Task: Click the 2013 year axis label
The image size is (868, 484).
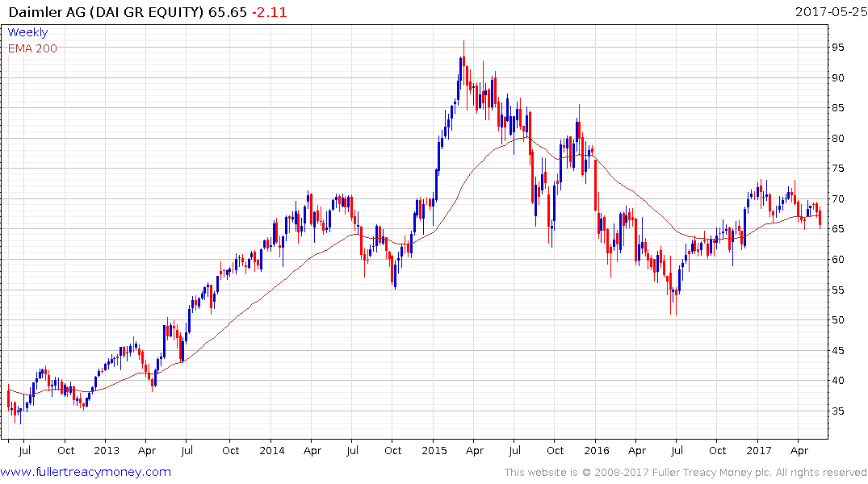Action: point(107,450)
